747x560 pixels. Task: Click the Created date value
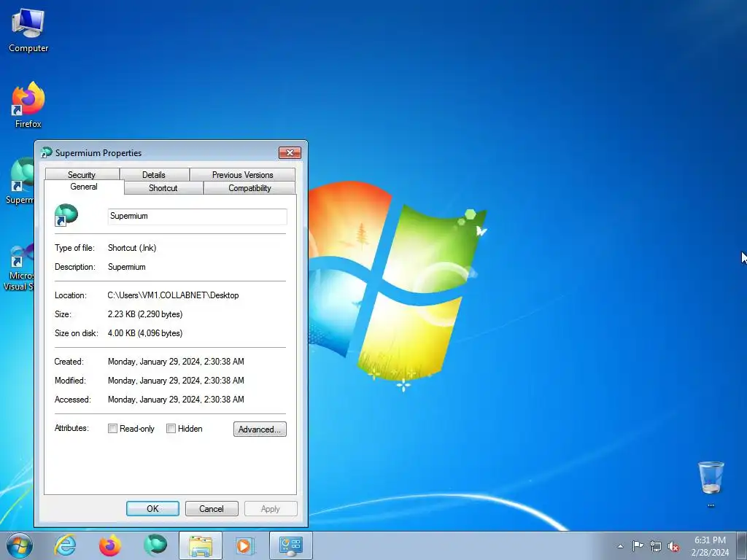coord(176,362)
